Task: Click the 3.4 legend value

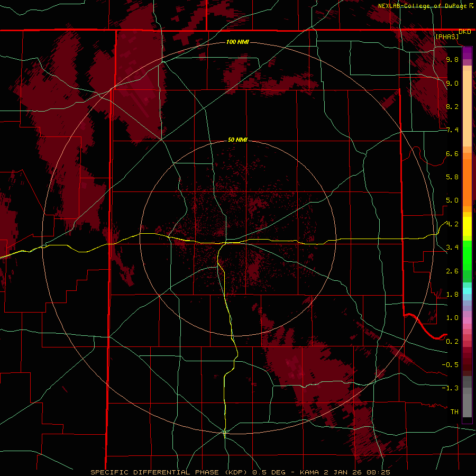Action: point(452,248)
